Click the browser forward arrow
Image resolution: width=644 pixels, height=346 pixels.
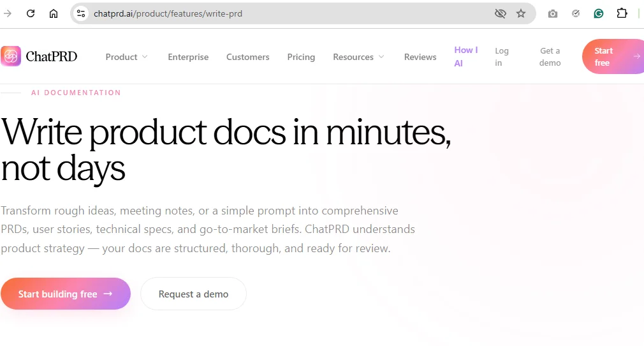pyautogui.click(x=8, y=13)
